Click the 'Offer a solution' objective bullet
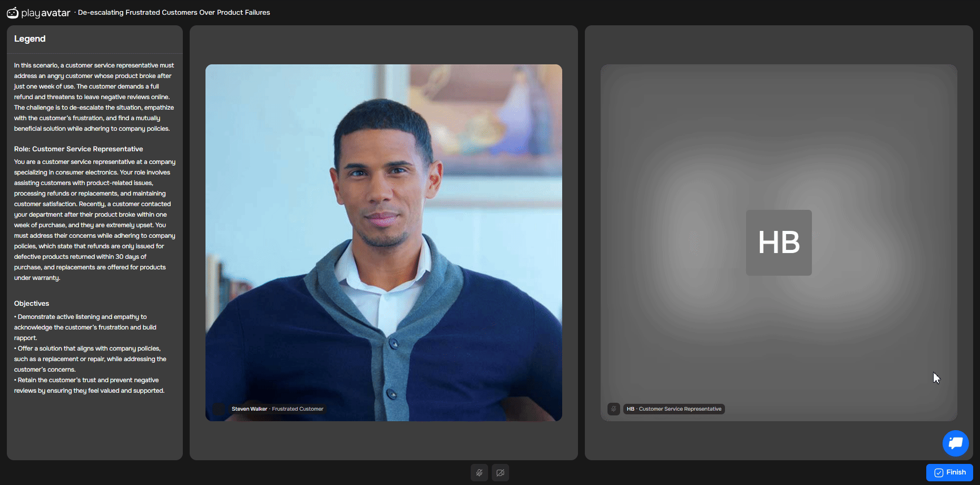 90,359
